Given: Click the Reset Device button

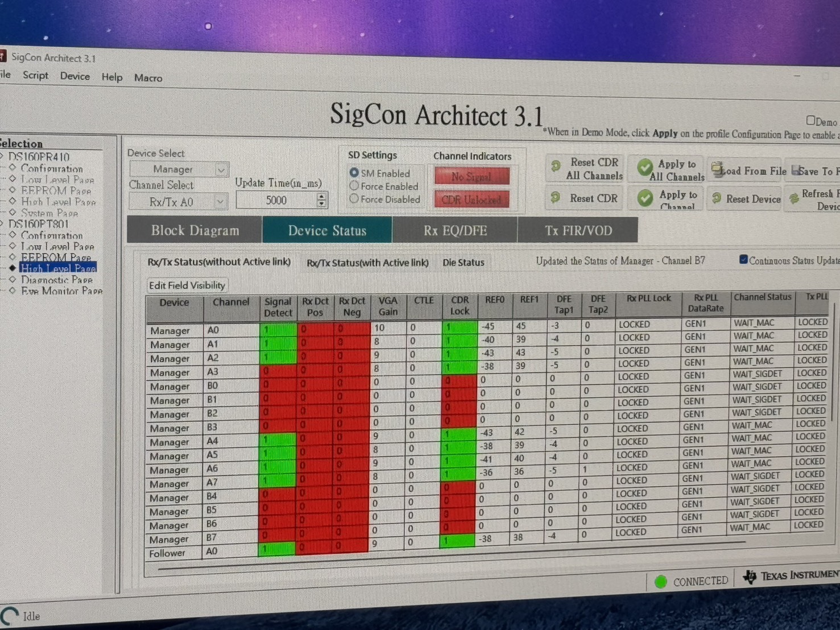Looking at the screenshot, I should [x=746, y=198].
